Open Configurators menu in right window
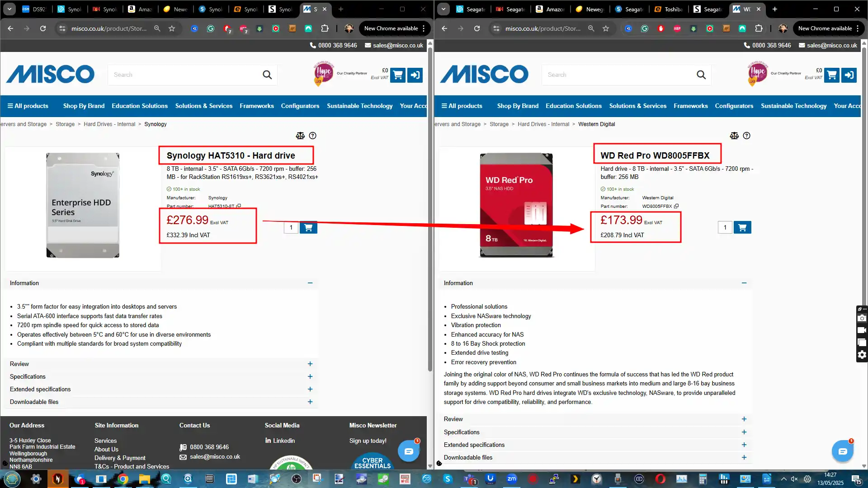The height and width of the screenshot is (488, 868). 734,106
